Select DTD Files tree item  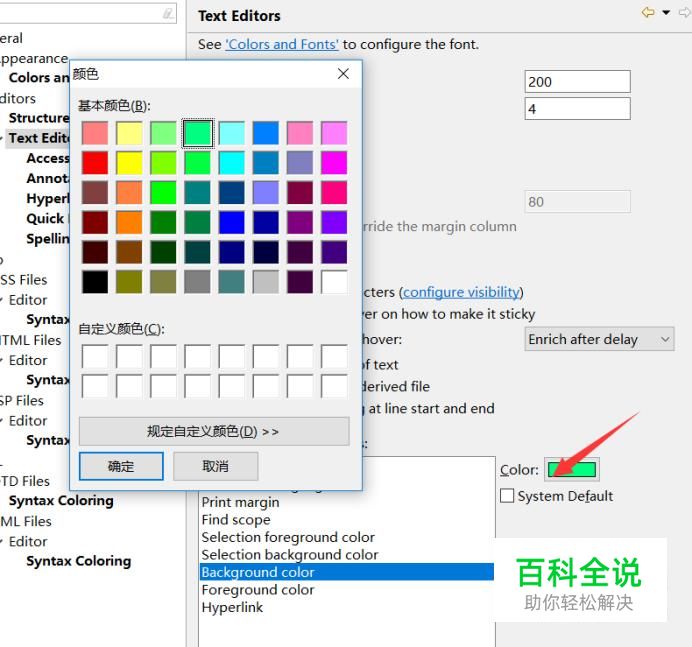pos(25,481)
